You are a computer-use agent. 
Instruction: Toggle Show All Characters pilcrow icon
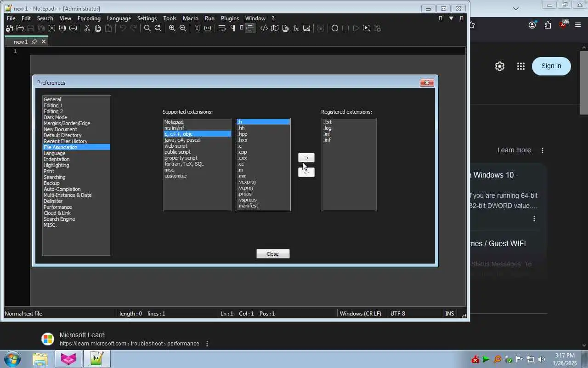pos(232,28)
